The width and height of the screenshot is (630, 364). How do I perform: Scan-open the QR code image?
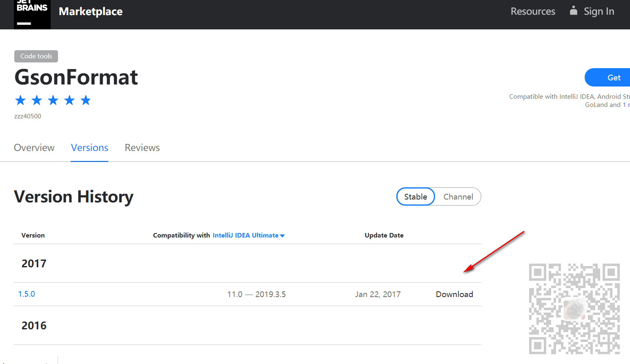pyautogui.click(x=574, y=309)
